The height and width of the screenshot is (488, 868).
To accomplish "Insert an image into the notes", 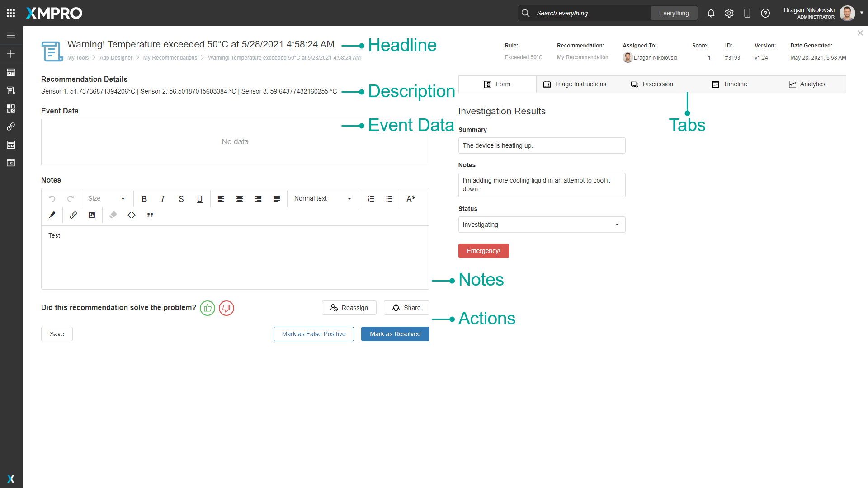I will (x=92, y=215).
